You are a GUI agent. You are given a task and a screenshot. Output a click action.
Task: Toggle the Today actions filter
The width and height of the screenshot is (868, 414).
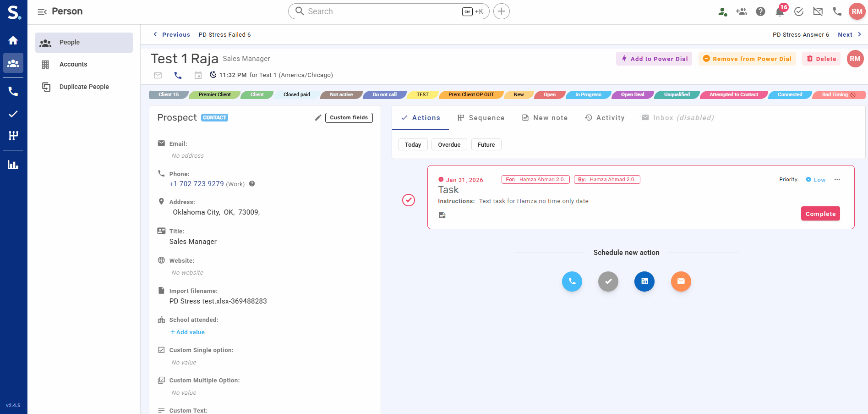coord(413,145)
